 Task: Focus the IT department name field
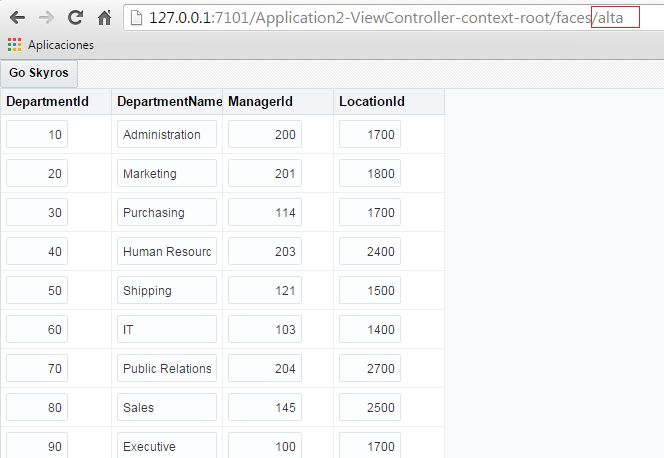click(x=166, y=330)
